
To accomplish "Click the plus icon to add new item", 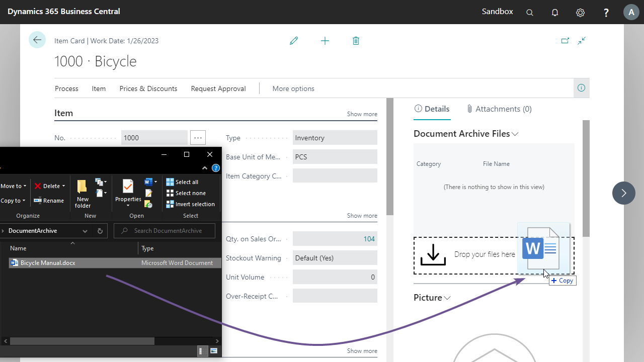I will [325, 41].
